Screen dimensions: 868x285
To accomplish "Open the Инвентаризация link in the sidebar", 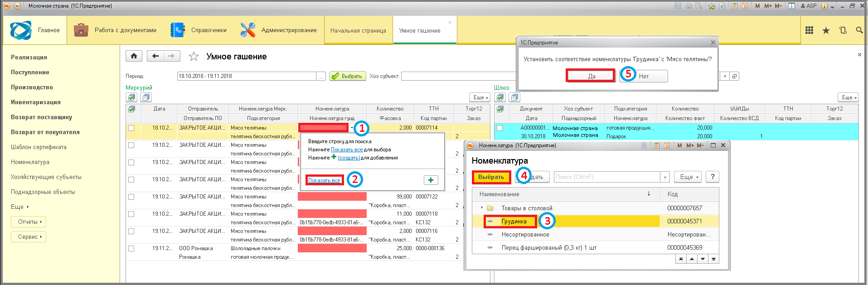I will [36, 102].
